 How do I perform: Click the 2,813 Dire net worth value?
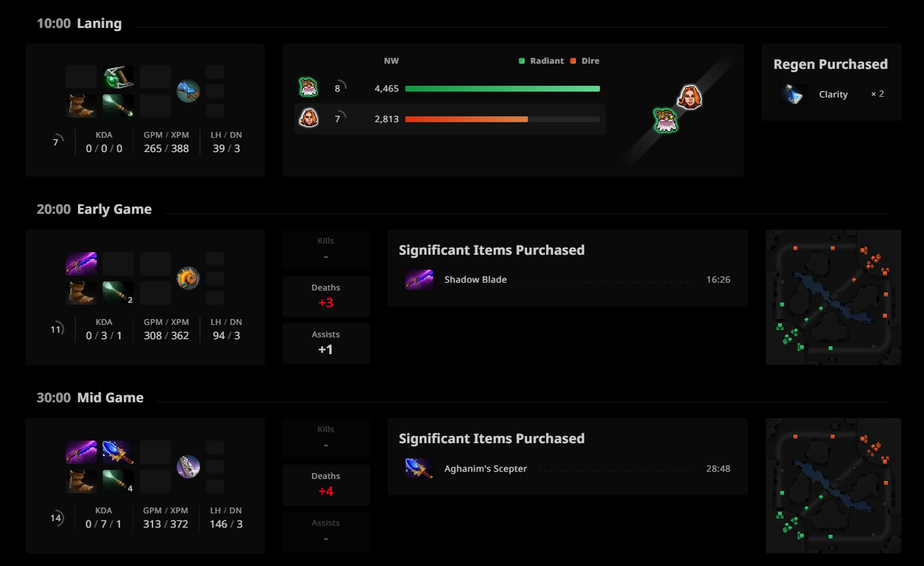click(386, 119)
